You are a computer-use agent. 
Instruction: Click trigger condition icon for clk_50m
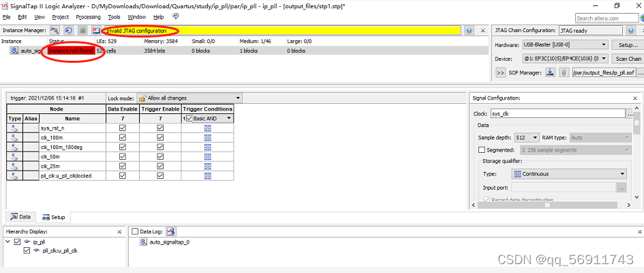coord(207,157)
